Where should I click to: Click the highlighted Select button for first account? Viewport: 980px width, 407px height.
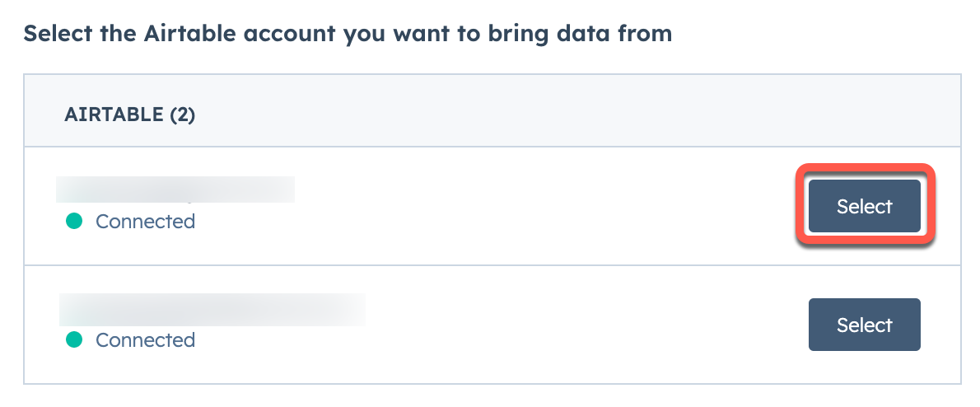click(865, 206)
